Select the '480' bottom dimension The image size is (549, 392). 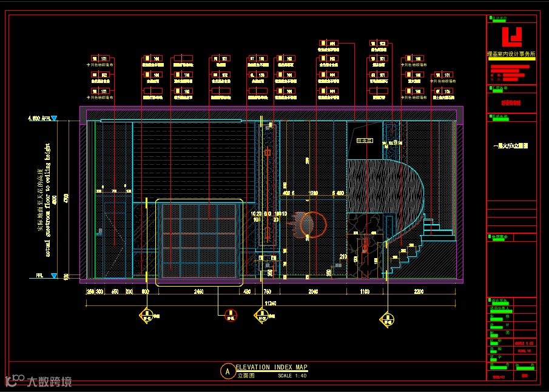click(247, 291)
